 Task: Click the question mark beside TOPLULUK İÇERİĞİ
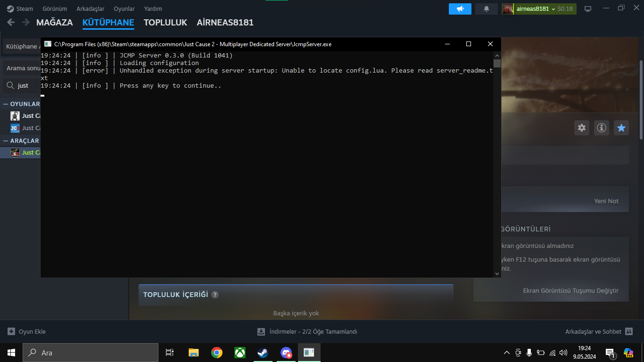coord(215,295)
